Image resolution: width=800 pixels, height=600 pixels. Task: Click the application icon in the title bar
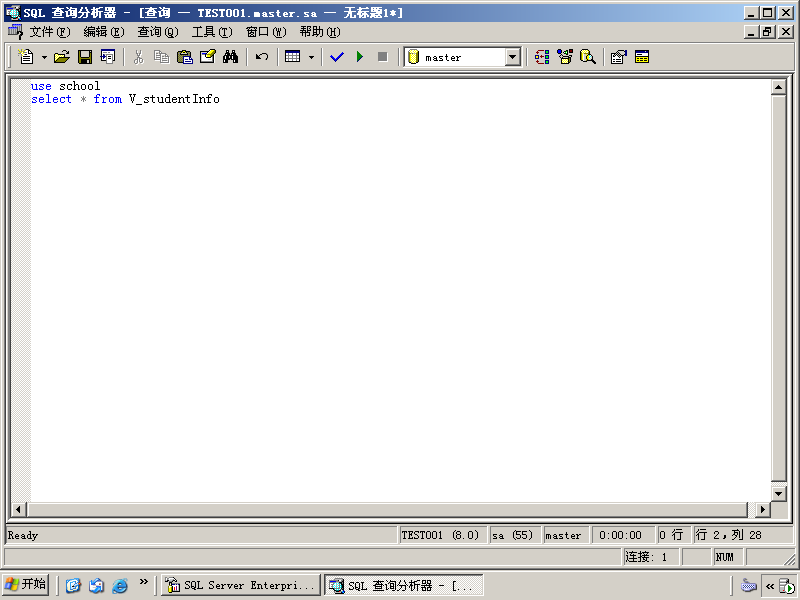(x=13, y=13)
